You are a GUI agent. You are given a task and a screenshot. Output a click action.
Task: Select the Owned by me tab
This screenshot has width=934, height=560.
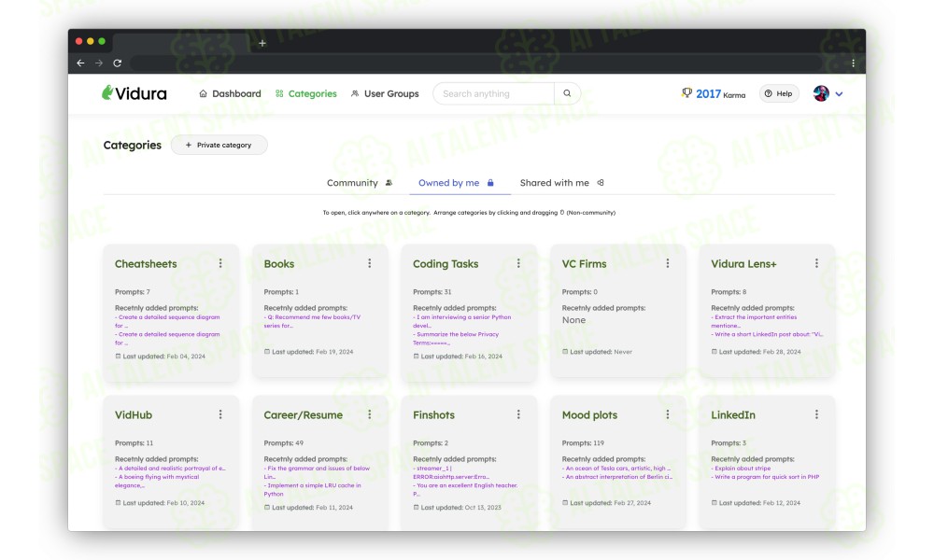457,183
